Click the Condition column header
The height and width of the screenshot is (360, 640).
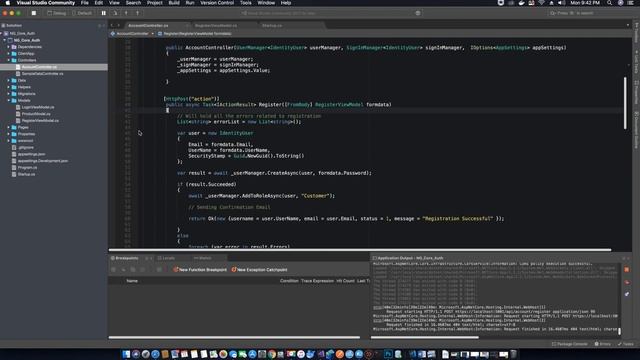[289, 281]
